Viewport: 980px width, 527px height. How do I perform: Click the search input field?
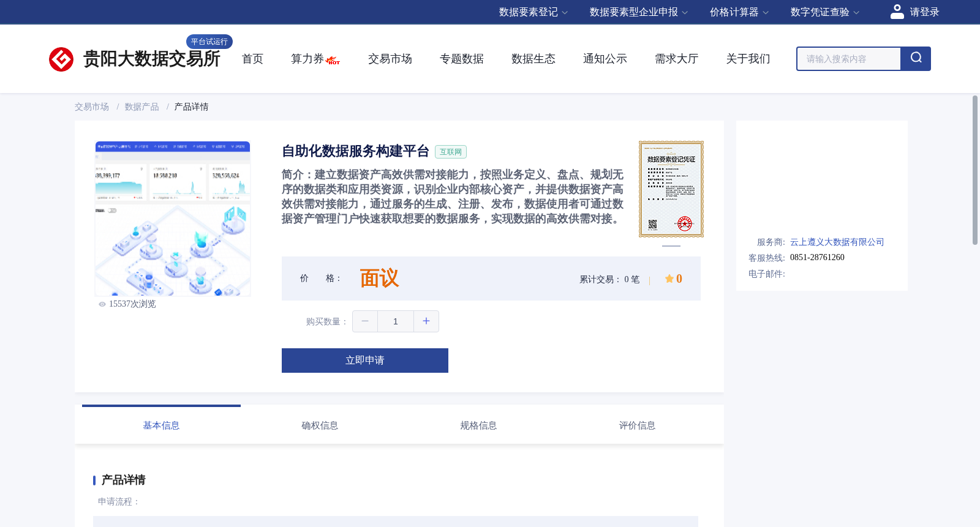[x=849, y=59]
